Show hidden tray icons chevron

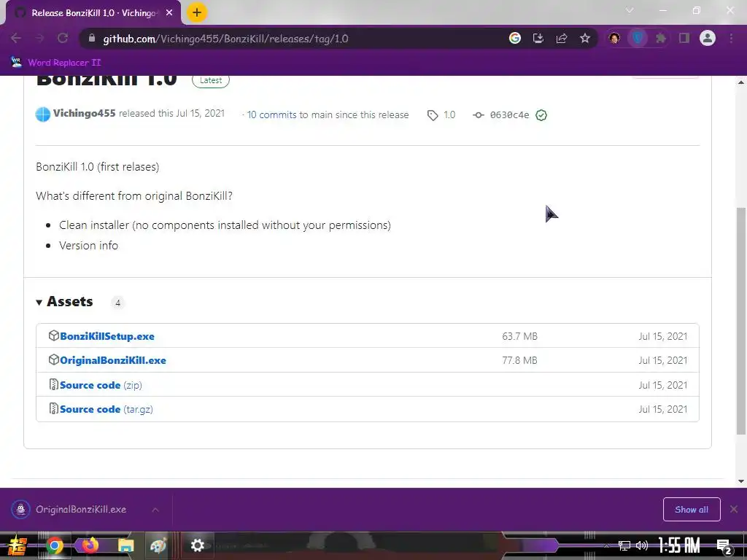(x=606, y=545)
